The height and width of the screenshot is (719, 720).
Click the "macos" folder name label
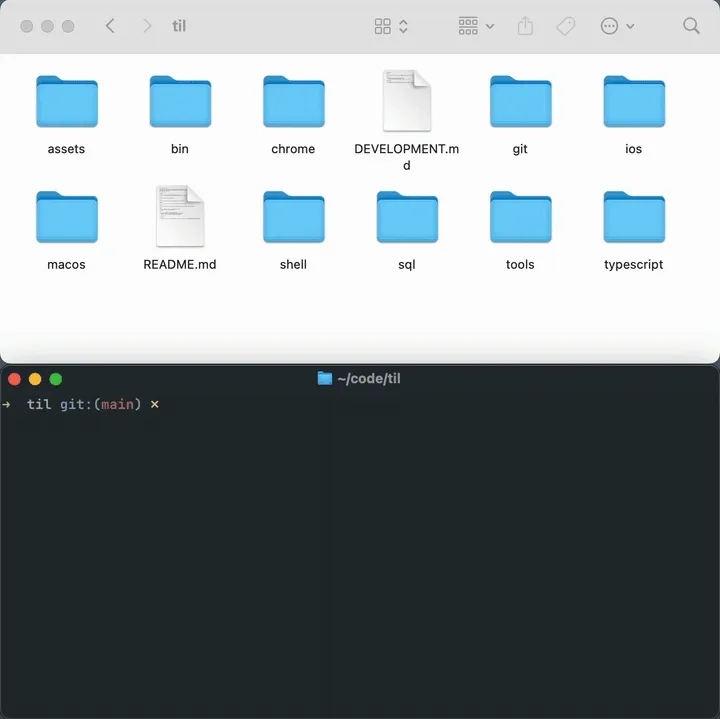(x=67, y=264)
